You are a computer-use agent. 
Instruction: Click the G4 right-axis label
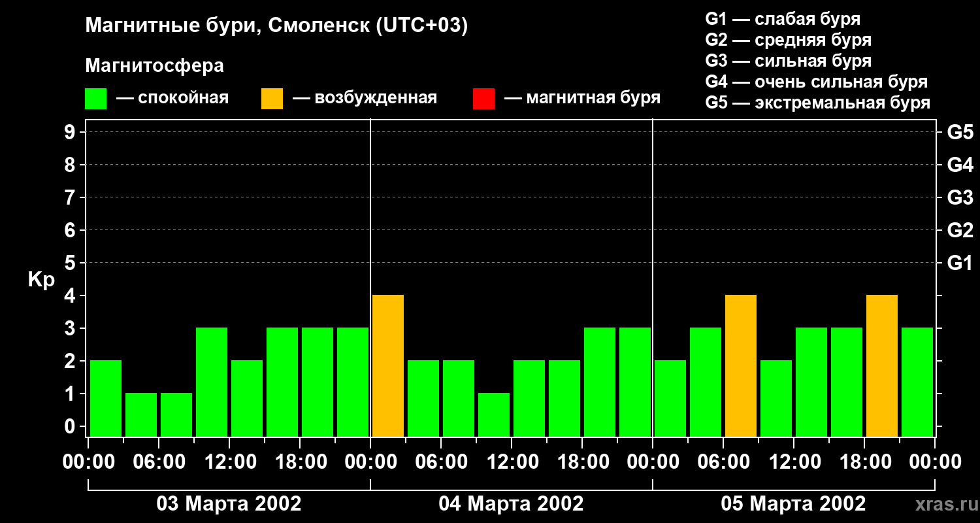pyautogui.click(x=960, y=165)
